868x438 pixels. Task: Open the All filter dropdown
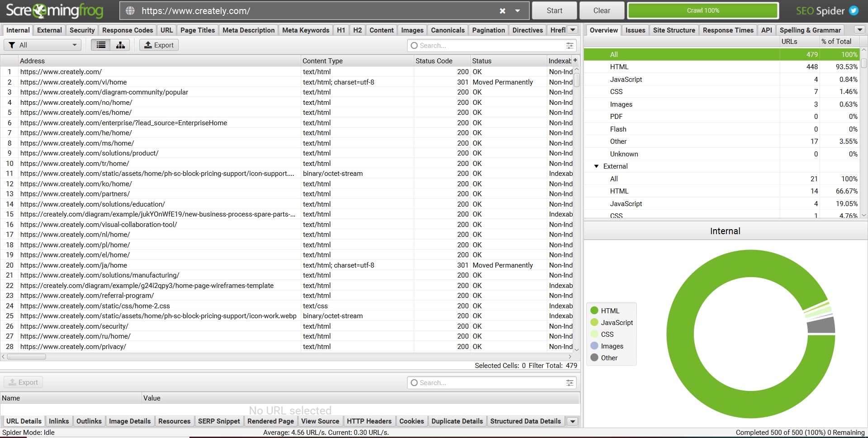(43, 45)
